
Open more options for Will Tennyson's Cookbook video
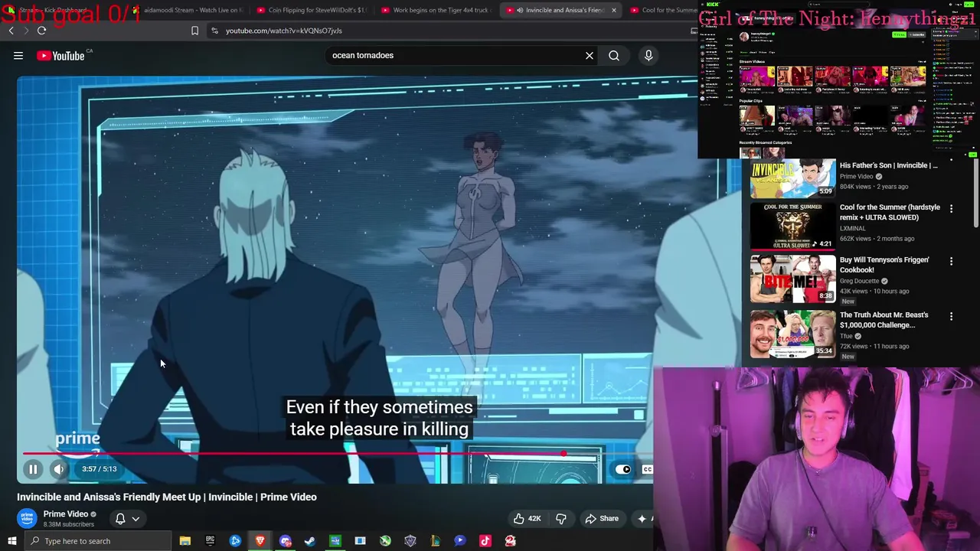click(x=951, y=261)
